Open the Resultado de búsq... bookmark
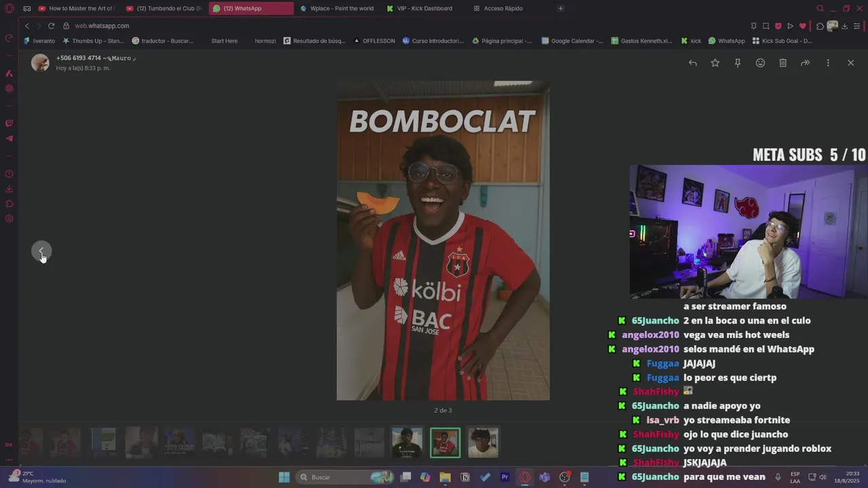 tap(315, 41)
